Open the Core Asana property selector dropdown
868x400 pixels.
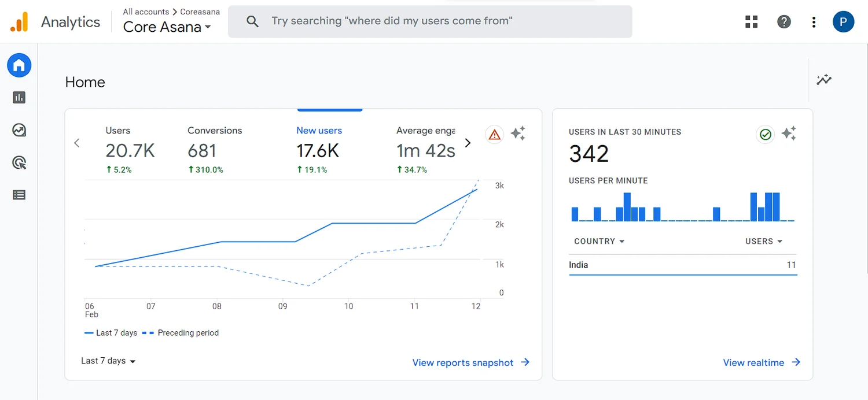click(x=167, y=27)
